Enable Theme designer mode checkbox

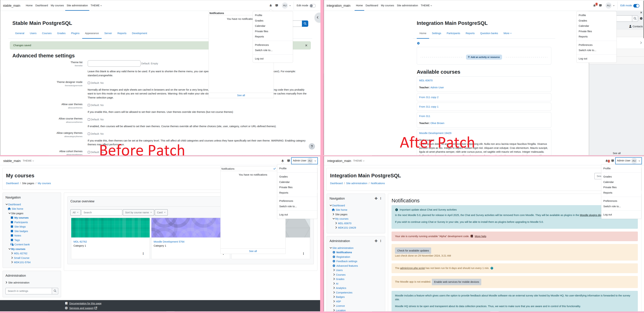click(x=89, y=83)
